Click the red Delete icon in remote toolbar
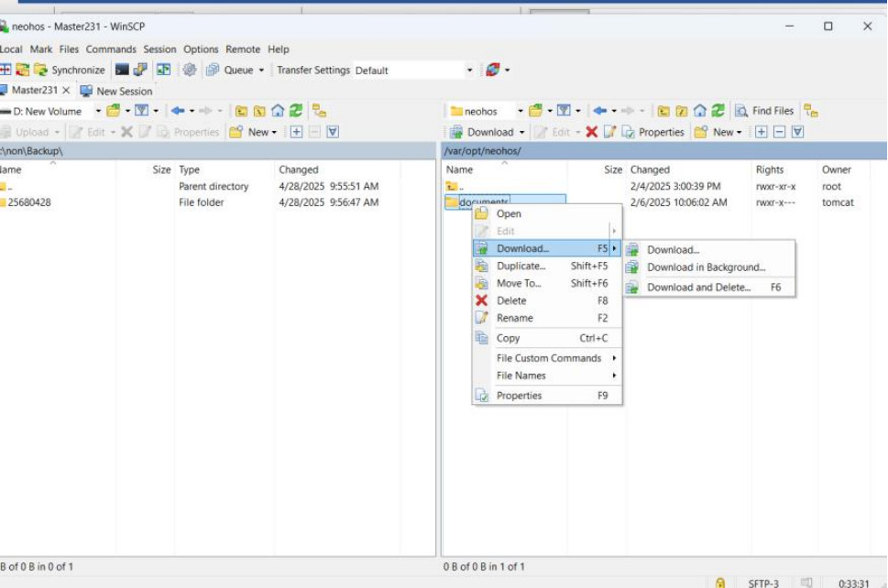 tap(592, 132)
